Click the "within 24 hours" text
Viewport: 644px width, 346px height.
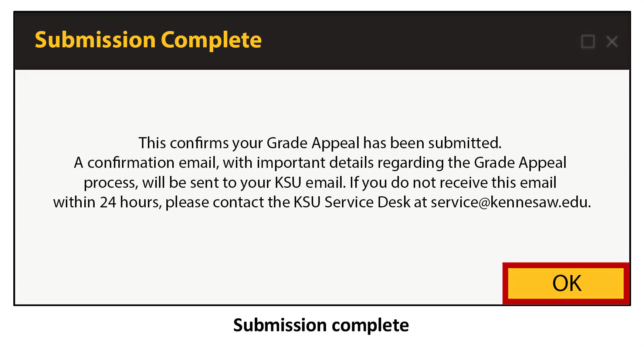[x=106, y=202]
